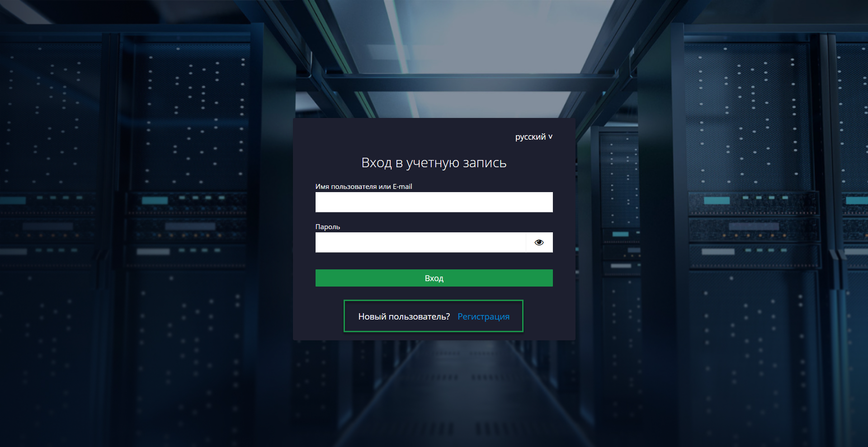Open the Регистрация link
Screen dimensions: 868x447
[x=483, y=316]
